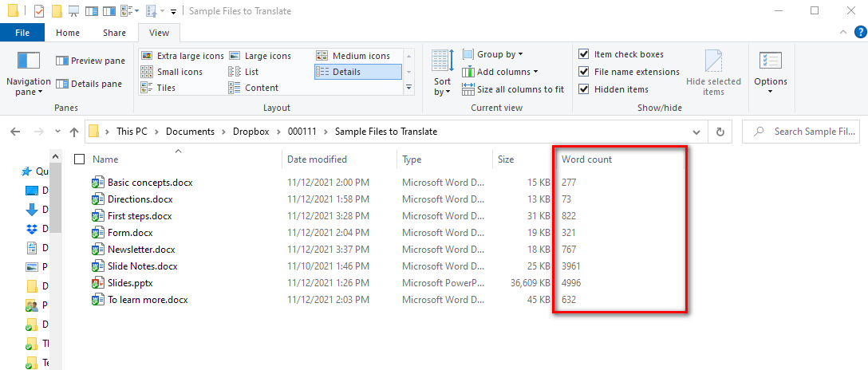Open the quick access toolbar customize arrow
The width and height of the screenshot is (868, 370).
[173, 12]
